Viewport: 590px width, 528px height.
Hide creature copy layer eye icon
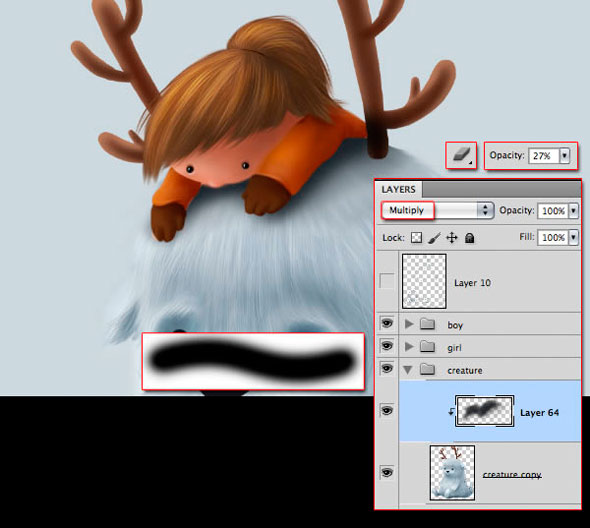(387, 472)
